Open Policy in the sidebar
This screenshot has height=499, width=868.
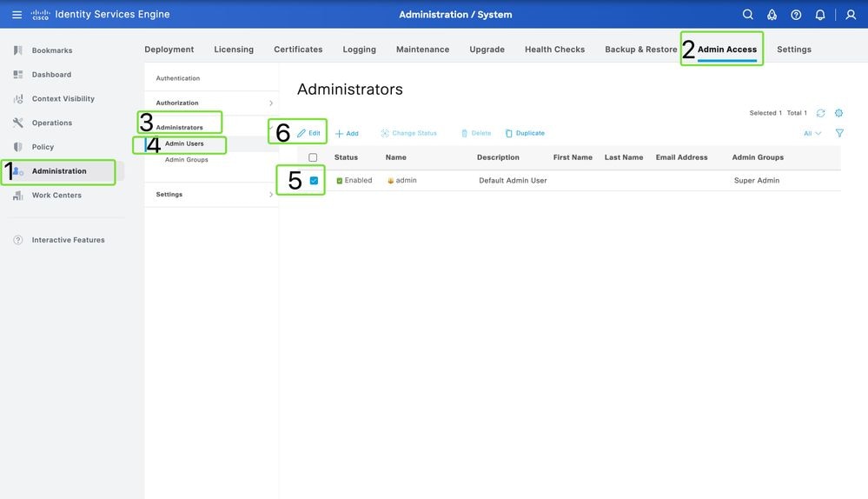(x=43, y=147)
